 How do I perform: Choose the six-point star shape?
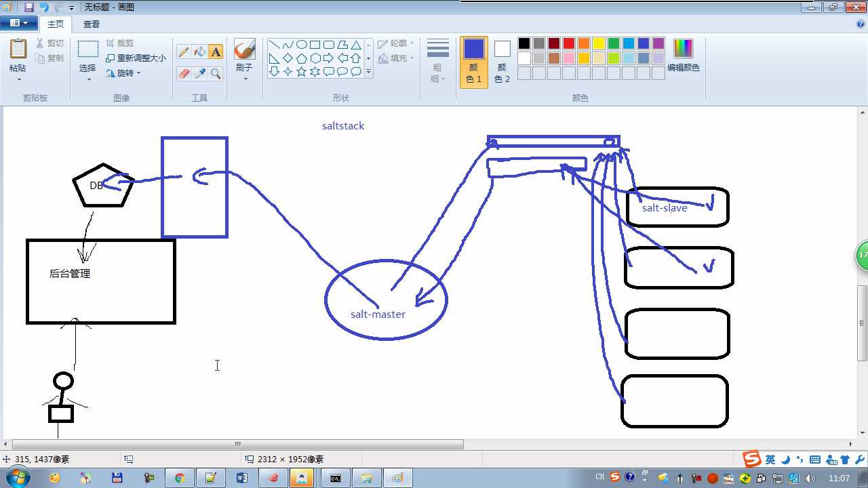coord(315,71)
